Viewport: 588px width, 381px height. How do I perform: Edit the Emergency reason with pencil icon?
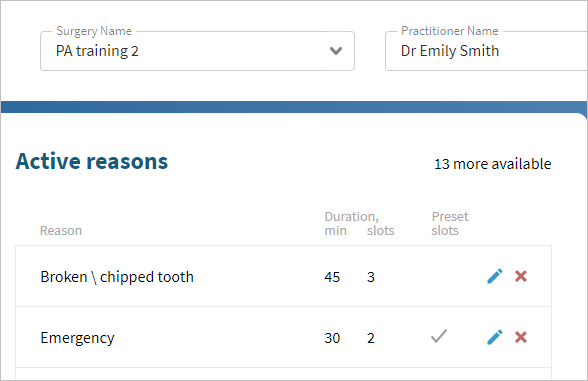click(x=495, y=337)
